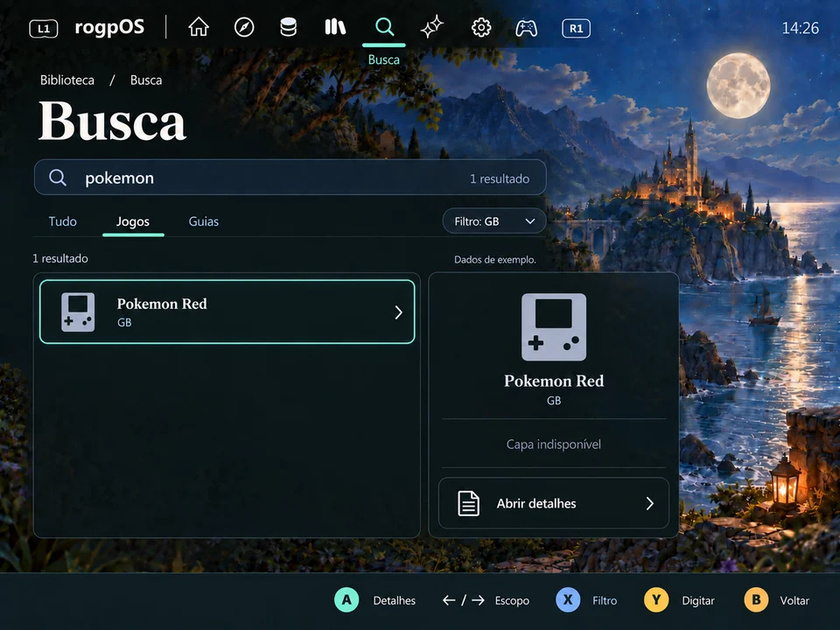Open the sparkles icon in the nav bar
The image size is (840, 630).
pyautogui.click(x=431, y=27)
